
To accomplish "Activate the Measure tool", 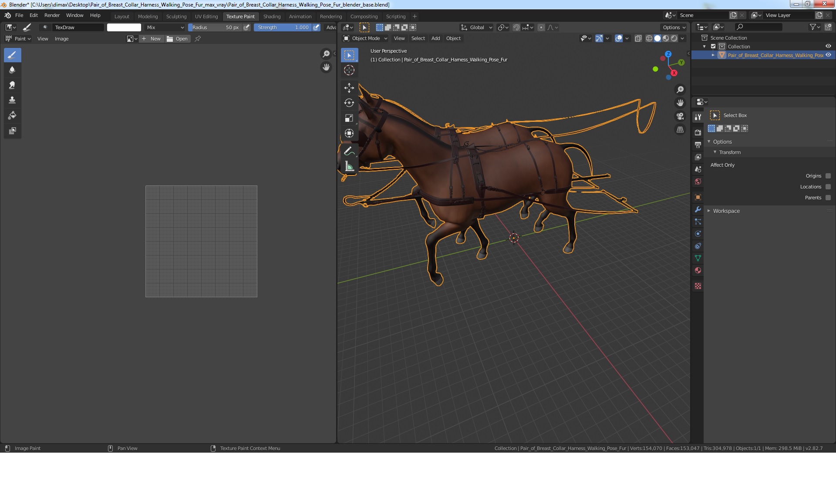I will tap(349, 166).
